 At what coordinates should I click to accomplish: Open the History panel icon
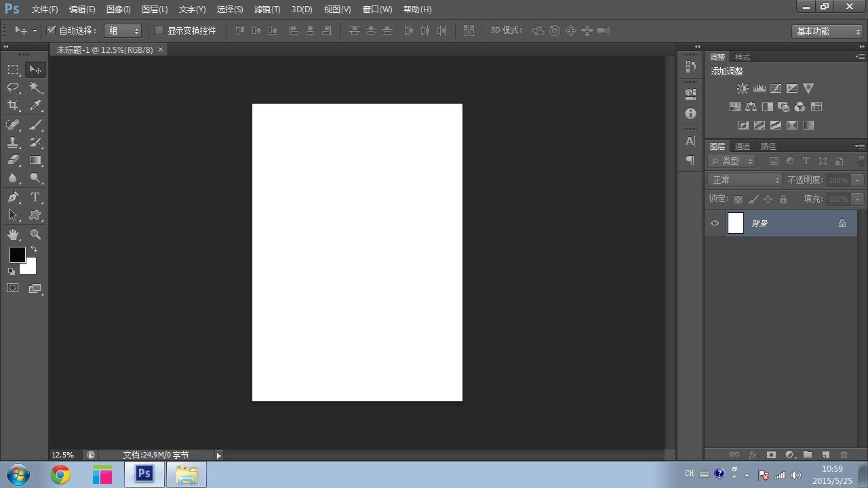click(690, 66)
